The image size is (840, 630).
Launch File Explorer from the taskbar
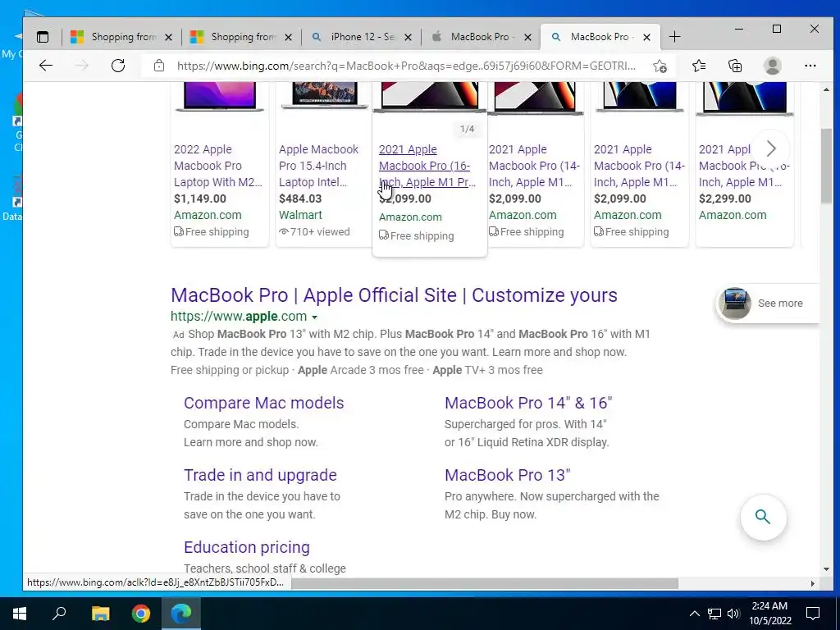(x=100, y=614)
